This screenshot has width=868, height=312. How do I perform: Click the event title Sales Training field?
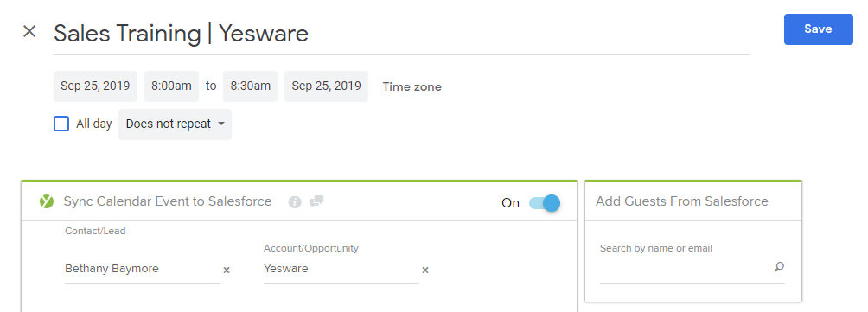coord(401,34)
